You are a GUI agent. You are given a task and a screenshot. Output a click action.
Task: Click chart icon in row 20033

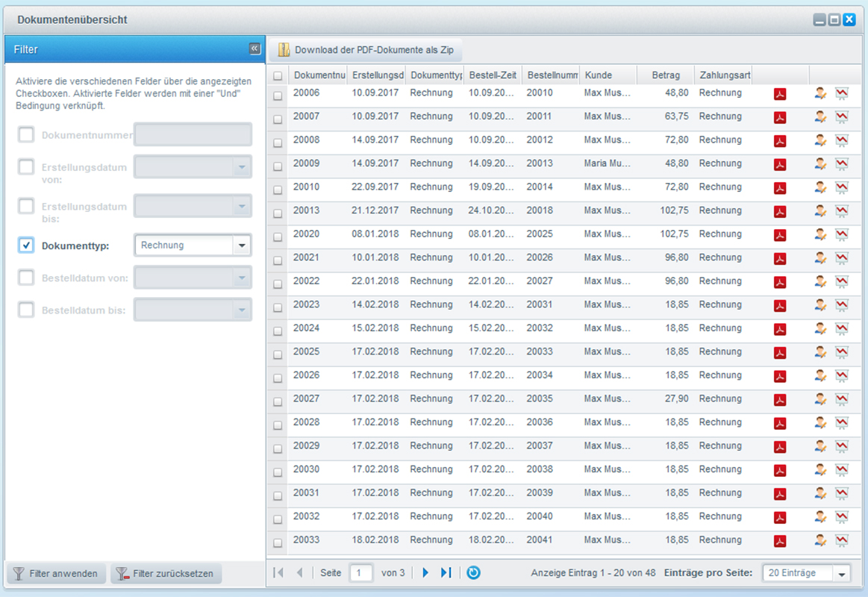[x=842, y=541]
